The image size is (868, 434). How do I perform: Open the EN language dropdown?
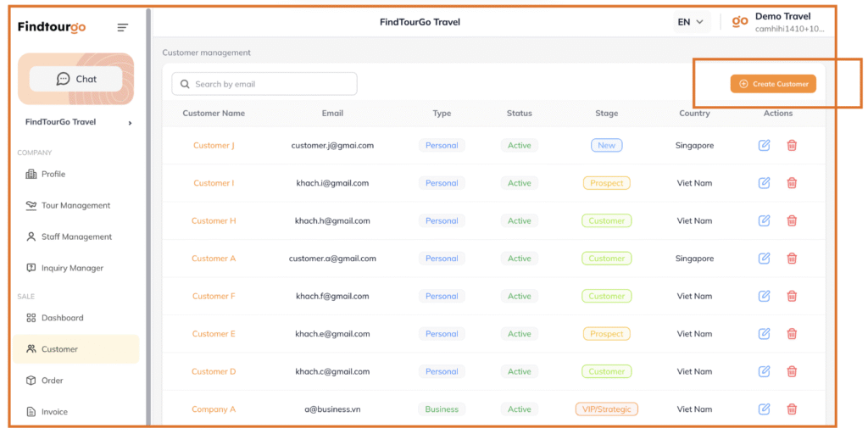(691, 22)
